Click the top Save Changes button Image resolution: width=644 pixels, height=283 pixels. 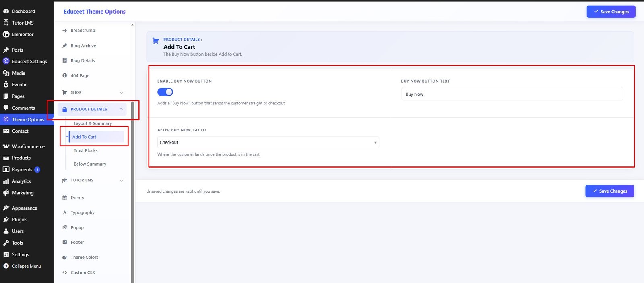pyautogui.click(x=611, y=12)
